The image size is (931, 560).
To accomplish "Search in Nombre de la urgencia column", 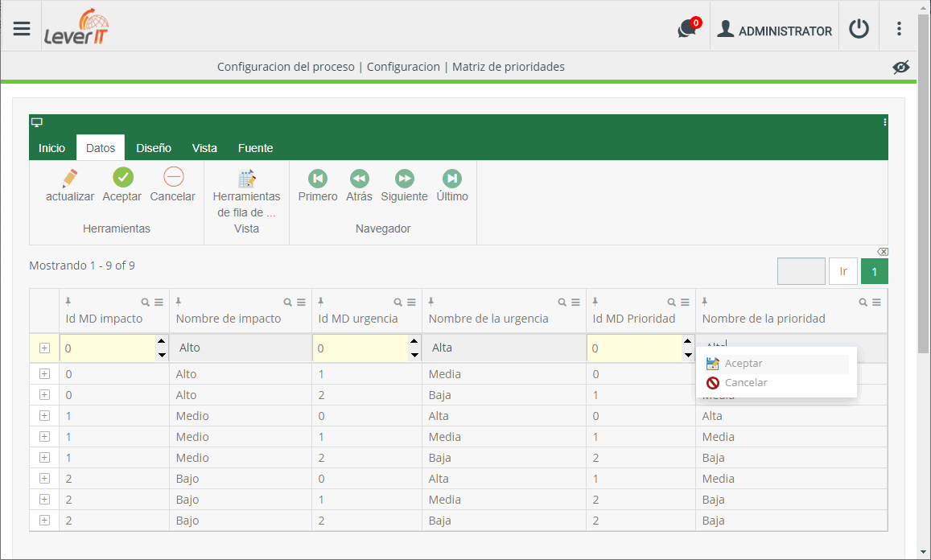I will pyautogui.click(x=562, y=303).
